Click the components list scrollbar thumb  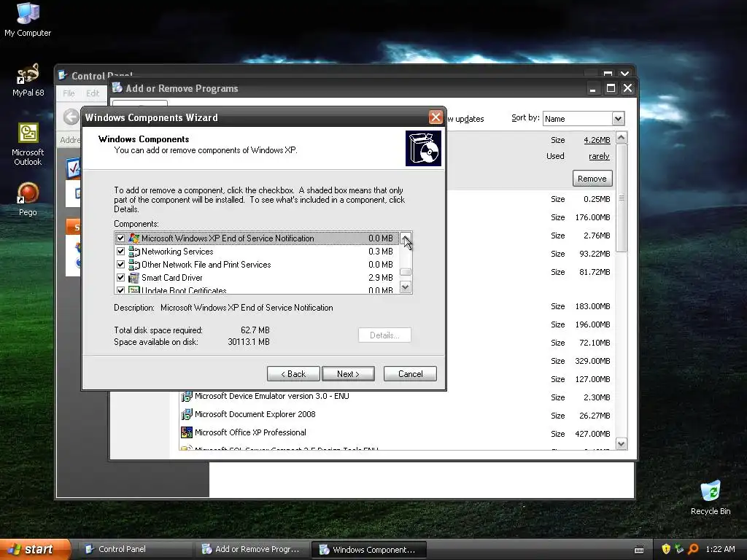[406, 272]
